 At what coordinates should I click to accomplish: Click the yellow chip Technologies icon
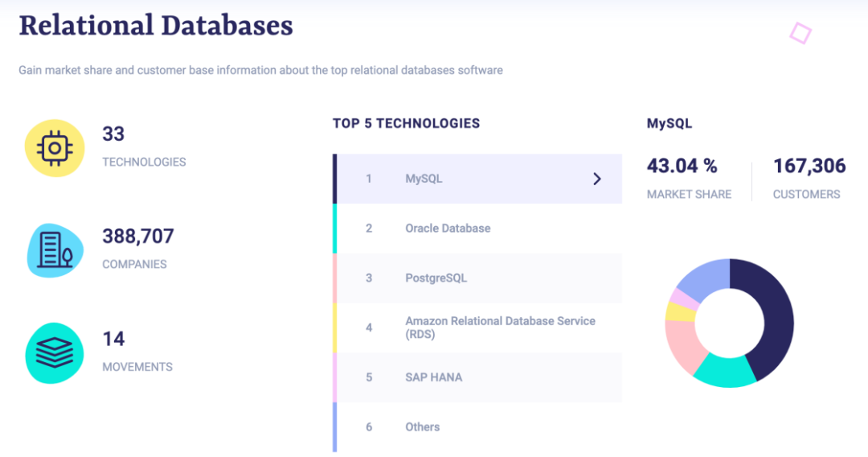[x=55, y=148]
